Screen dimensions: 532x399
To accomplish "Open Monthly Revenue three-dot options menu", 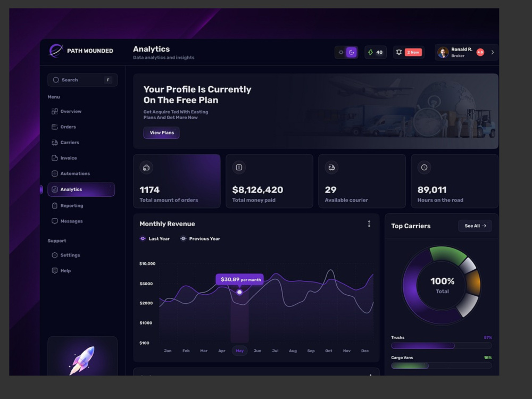I will click(369, 224).
